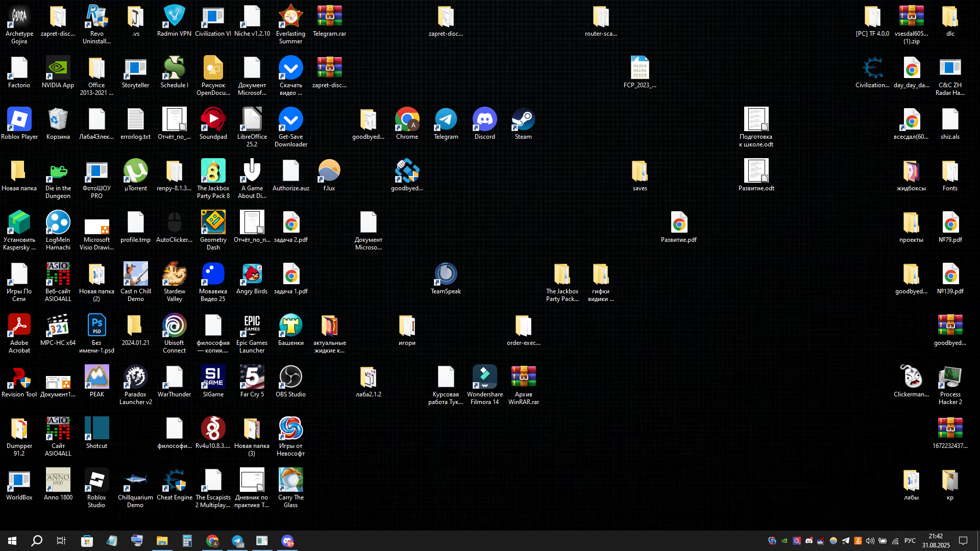The image size is (980, 551).
Task: Open the Корзина recycle bin
Action: coord(58,124)
